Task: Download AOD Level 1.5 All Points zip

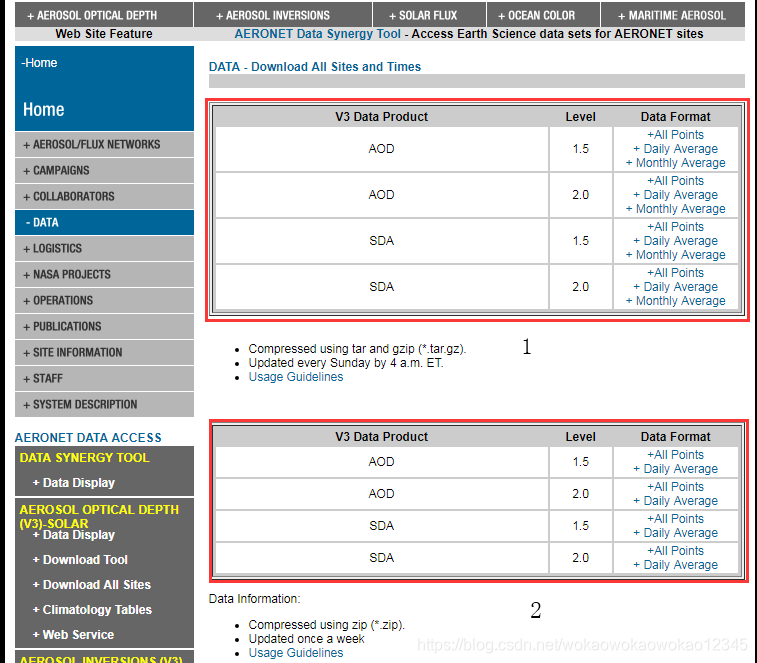Action: [675, 455]
